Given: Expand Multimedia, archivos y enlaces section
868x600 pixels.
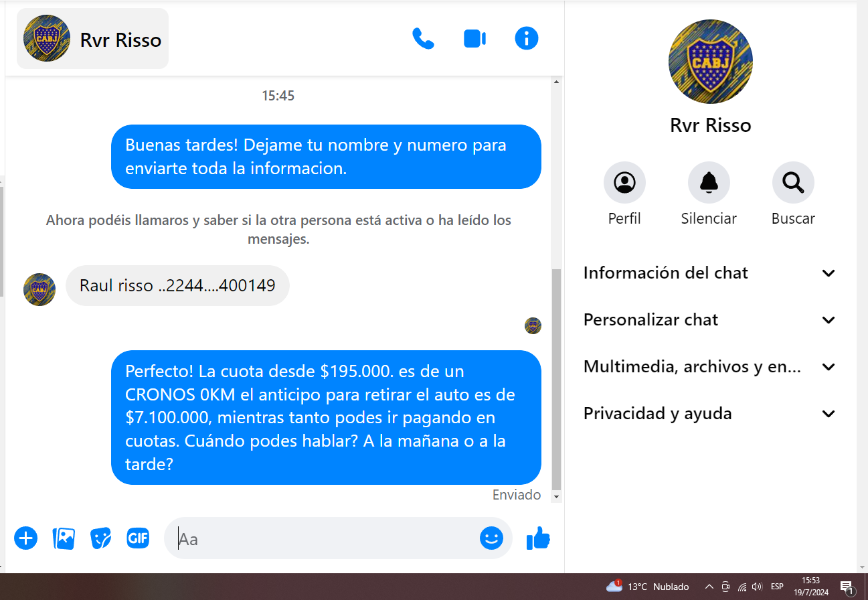Looking at the screenshot, I should click(709, 367).
